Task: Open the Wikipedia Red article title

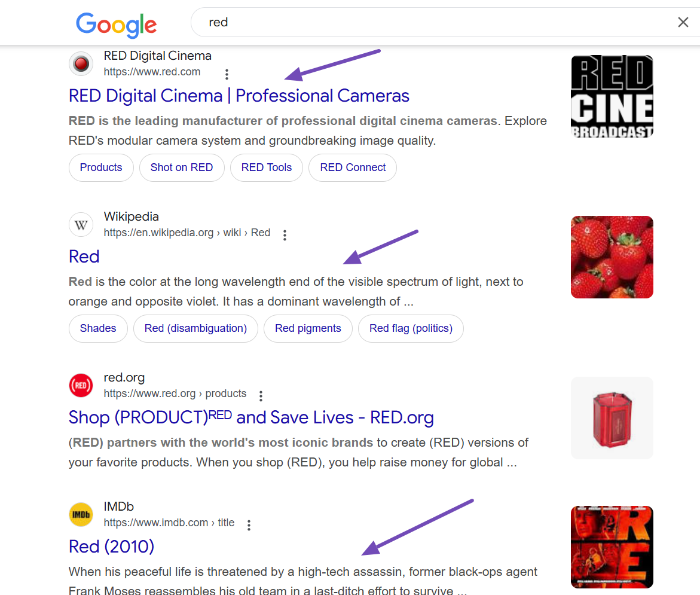Action: click(x=84, y=257)
